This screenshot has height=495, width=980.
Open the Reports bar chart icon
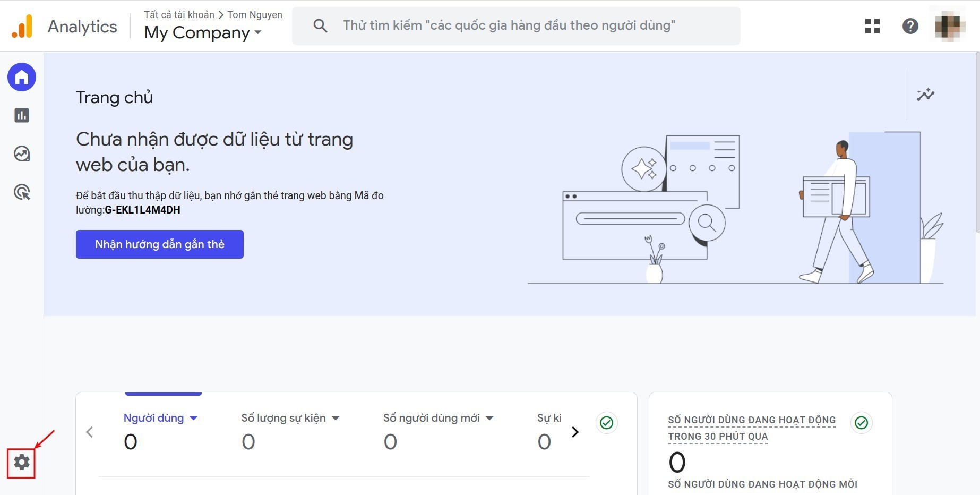(x=22, y=115)
